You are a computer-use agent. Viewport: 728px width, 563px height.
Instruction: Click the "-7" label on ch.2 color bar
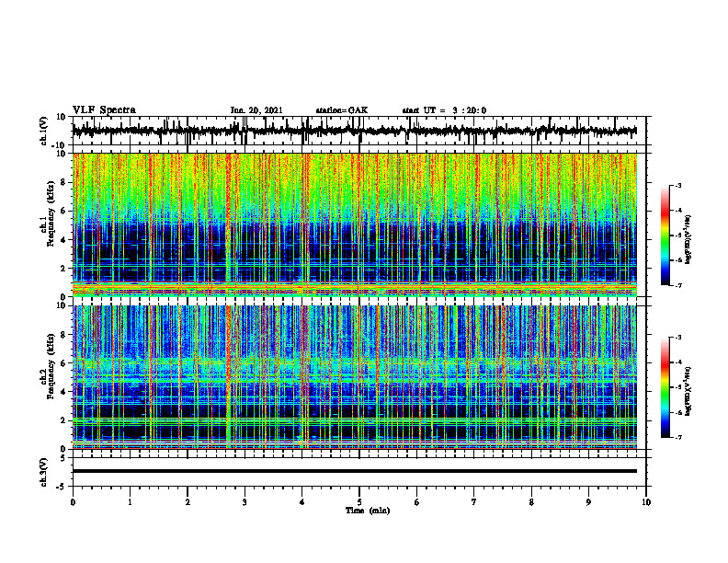678,437
